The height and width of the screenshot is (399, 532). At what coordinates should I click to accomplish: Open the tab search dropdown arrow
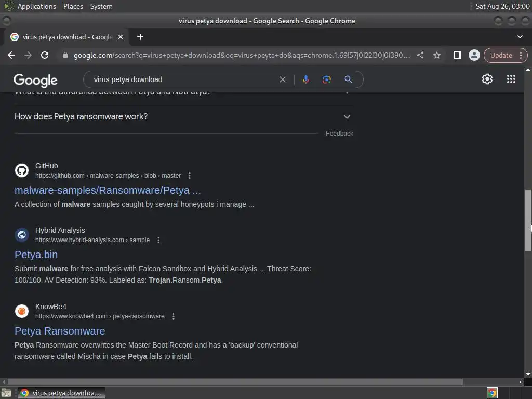click(x=520, y=37)
